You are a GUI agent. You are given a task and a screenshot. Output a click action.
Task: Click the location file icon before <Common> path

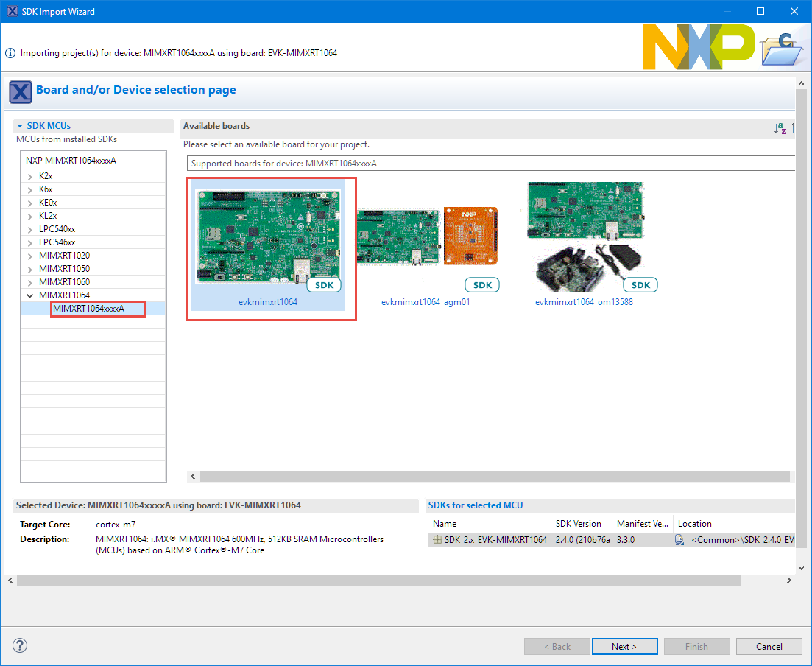pos(679,540)
